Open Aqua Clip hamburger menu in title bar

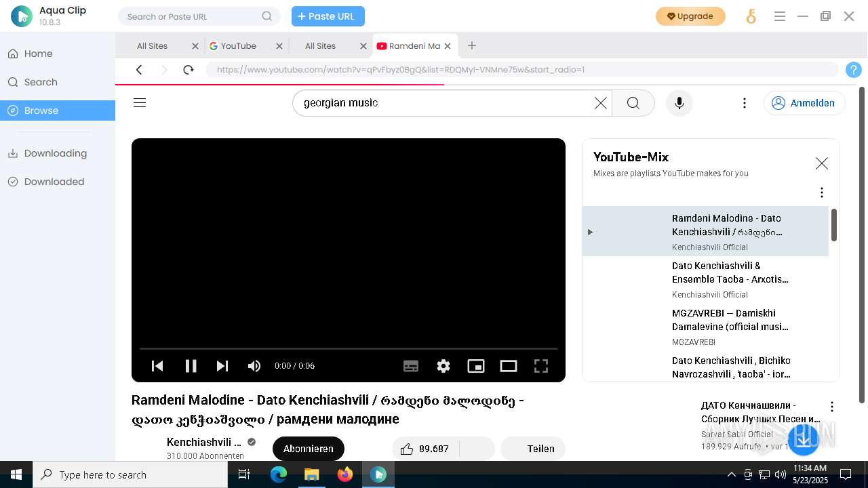point(780,16)
